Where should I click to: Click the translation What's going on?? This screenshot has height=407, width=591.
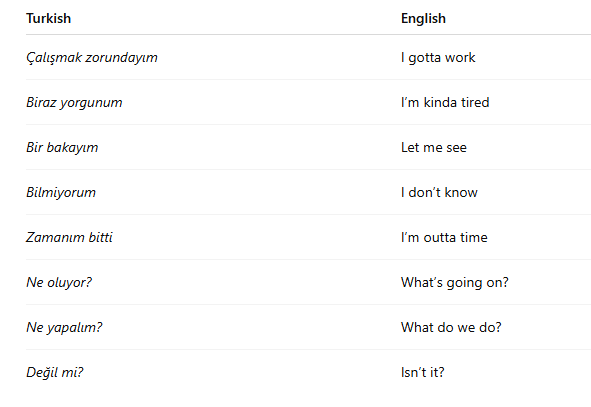point(455,283)
